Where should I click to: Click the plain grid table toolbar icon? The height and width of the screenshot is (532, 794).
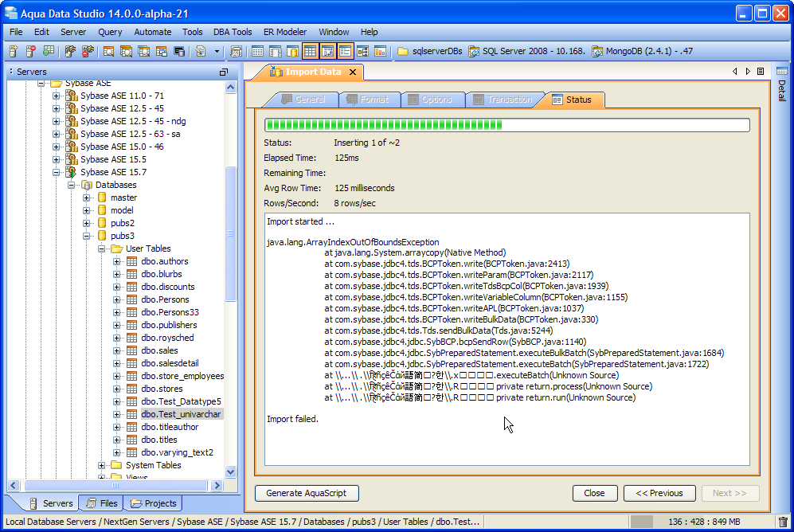(257, 51)
